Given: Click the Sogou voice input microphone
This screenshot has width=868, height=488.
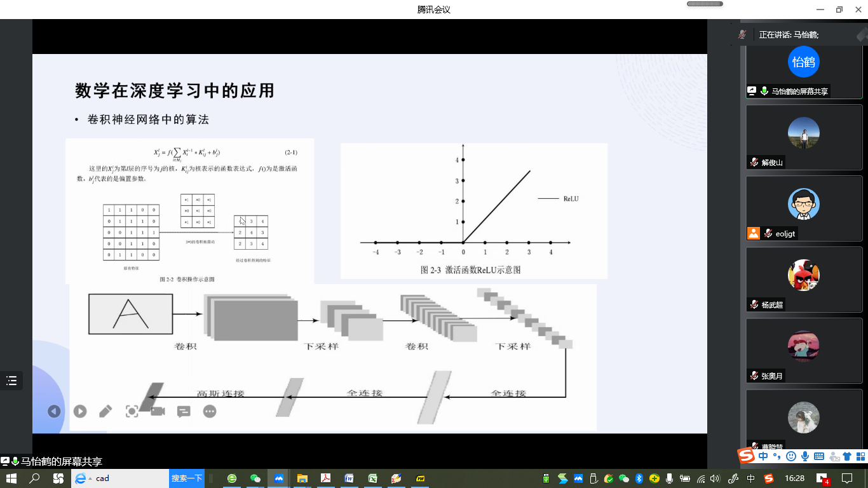Looking at the screenshot, I should tap(804, 456).
